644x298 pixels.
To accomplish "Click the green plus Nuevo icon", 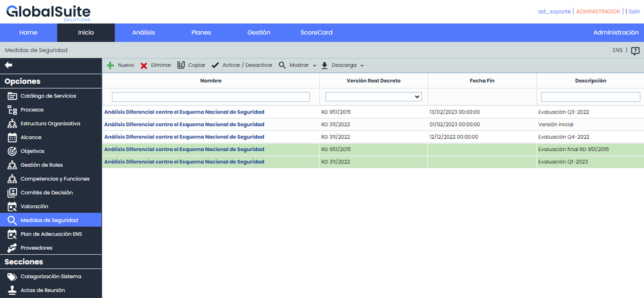I will click(110, 66).
